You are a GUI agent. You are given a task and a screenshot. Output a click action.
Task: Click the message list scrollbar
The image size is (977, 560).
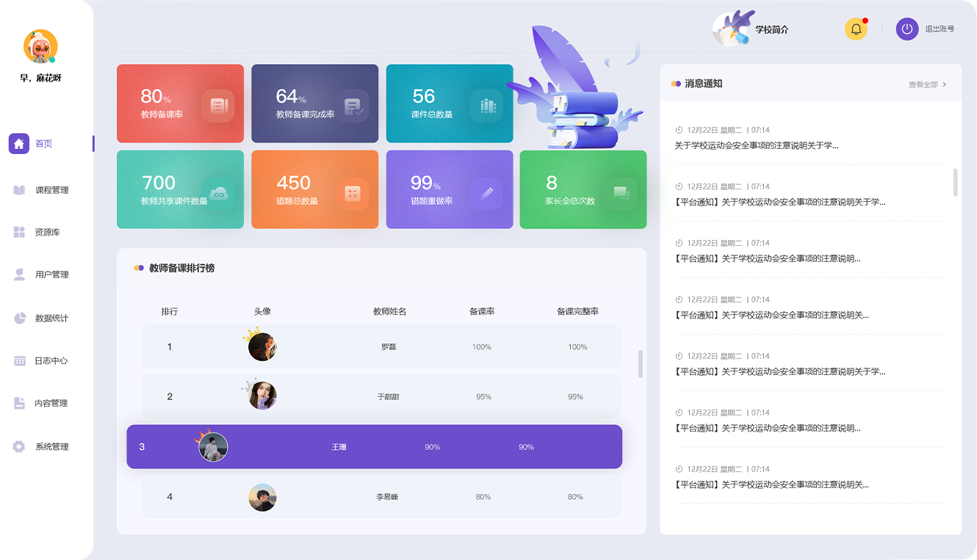(x=955, y=182)
